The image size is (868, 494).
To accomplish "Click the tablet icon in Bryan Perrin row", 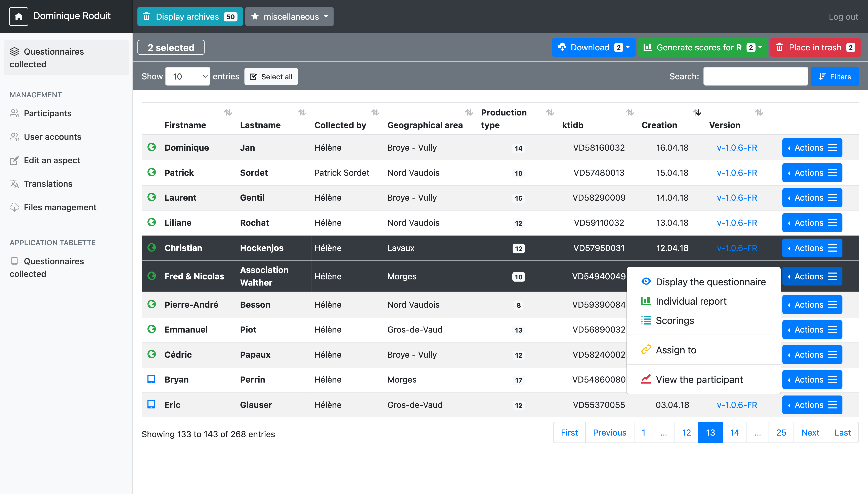I will [151, 379].
